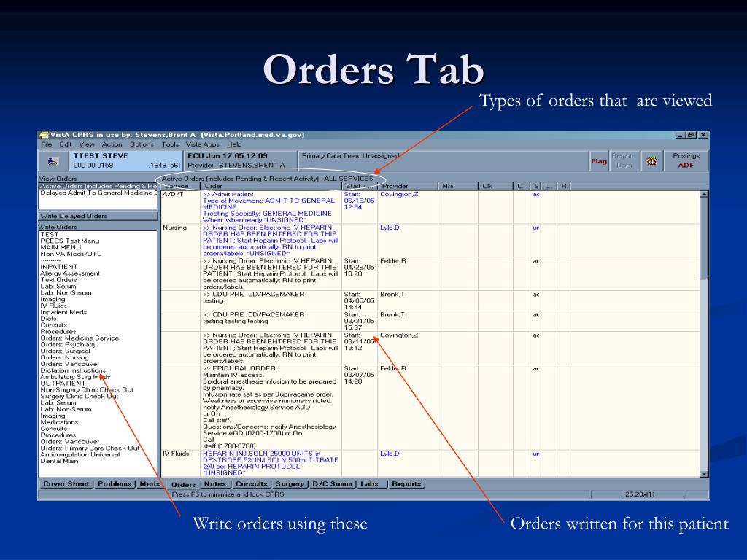The height and width of the screenshot is (560, 747).
Task: Choose Orders: Nursing entry
Action: [64, 357]
